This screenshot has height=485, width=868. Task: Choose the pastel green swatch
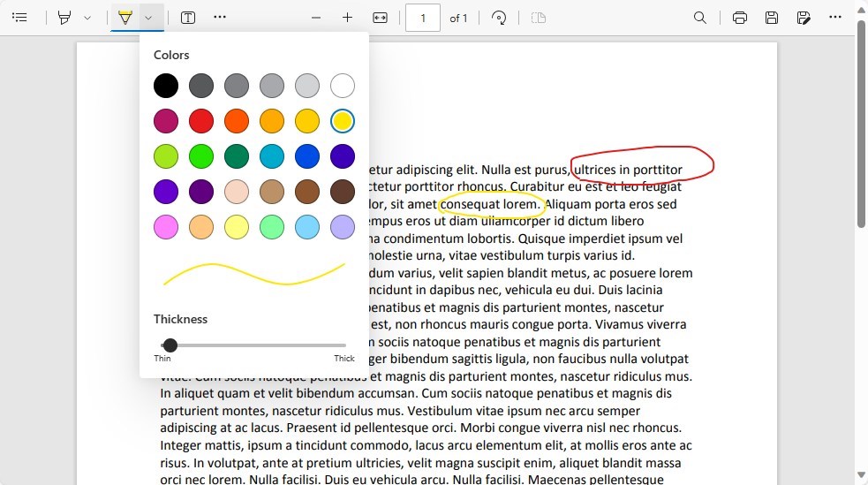click(272, 228)
